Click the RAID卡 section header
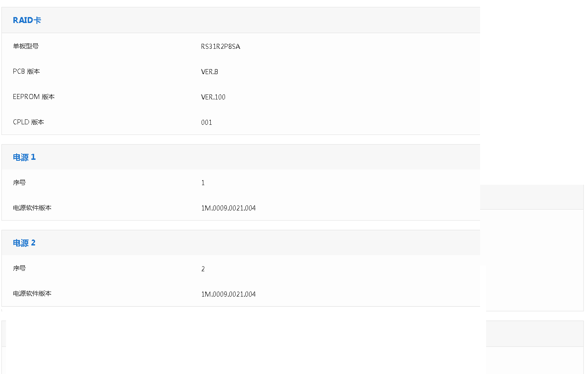Screen dimensions: 588x374 click(x=27, y=20)
